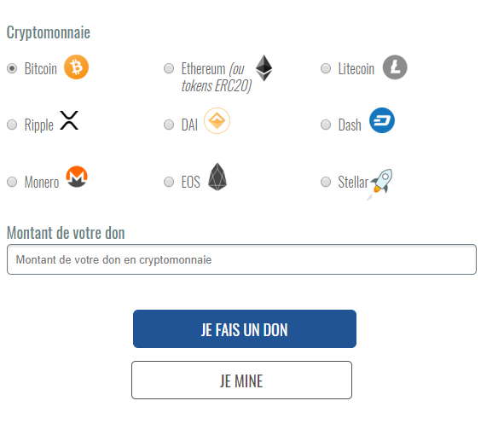Click the DAI diamond logo icon
Screen dimensions: 504x424
(x=217, y=121)
